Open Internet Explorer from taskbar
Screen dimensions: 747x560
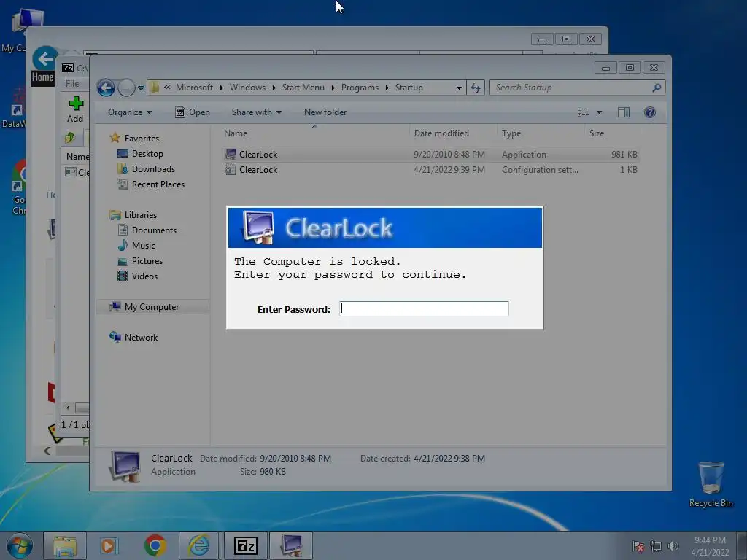coord(198,545)
